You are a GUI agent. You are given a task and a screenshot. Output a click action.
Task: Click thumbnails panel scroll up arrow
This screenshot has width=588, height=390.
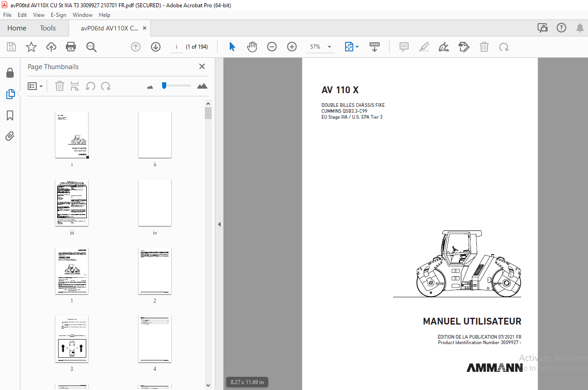point(208,103)
